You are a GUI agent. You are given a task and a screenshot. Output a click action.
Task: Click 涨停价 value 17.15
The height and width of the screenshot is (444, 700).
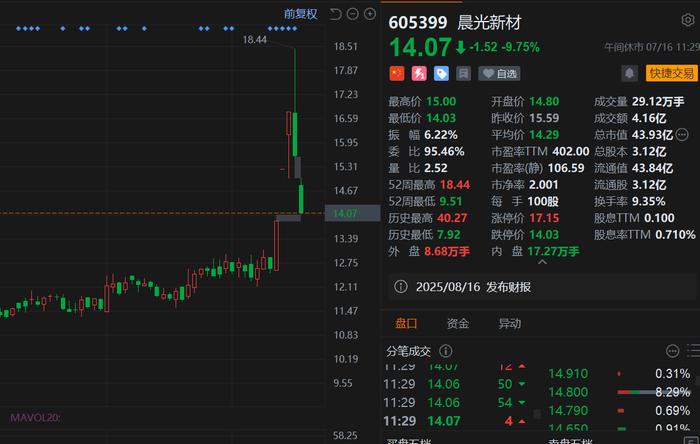click(544, 218)
